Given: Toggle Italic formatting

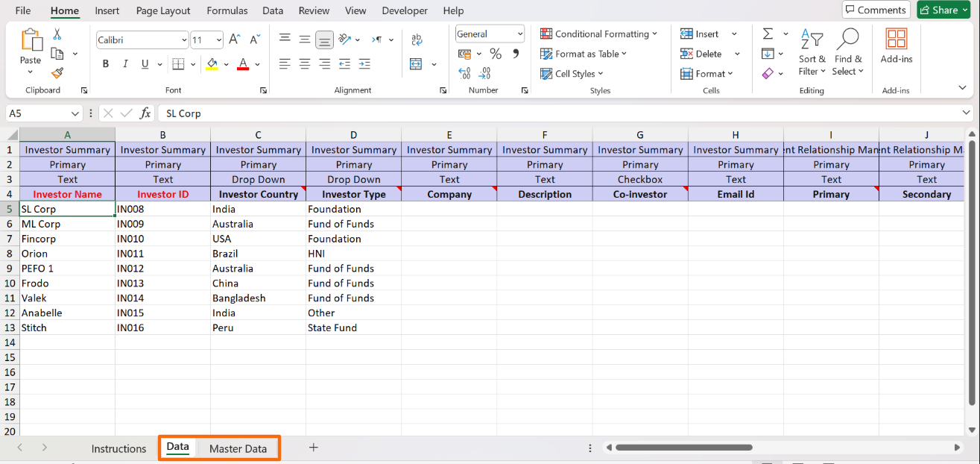Looking at the screenshot, I should pos(125,64).
